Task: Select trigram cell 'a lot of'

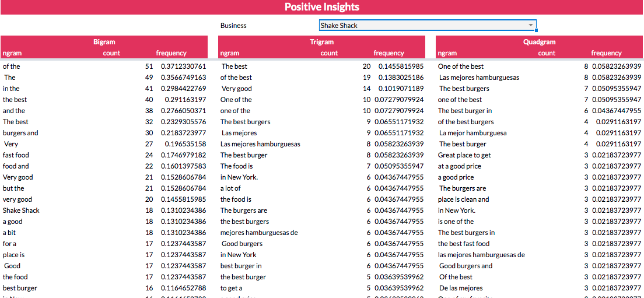Action: tap(230, 188)
